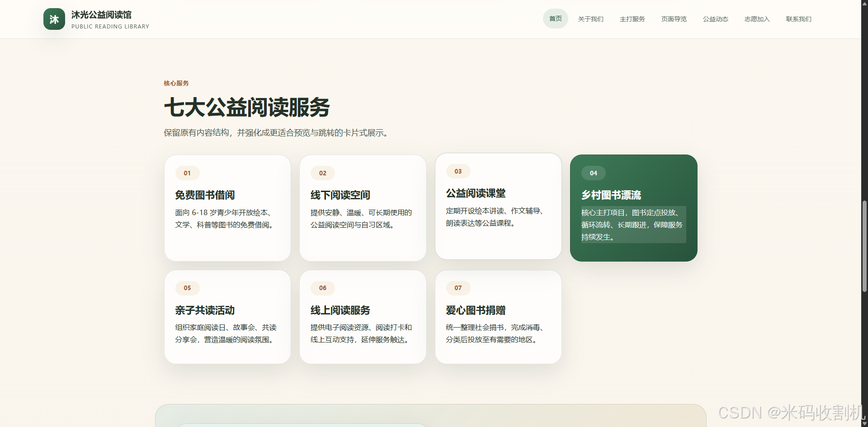Click the 核心服务 section label
Screen dimensions: 868x427
[x=176, y=83]
